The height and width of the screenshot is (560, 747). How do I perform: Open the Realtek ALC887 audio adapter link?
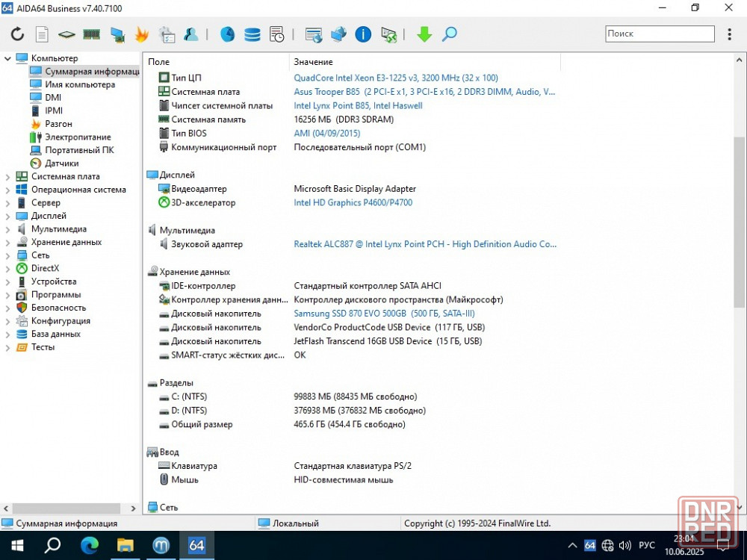tap(425, 244)
